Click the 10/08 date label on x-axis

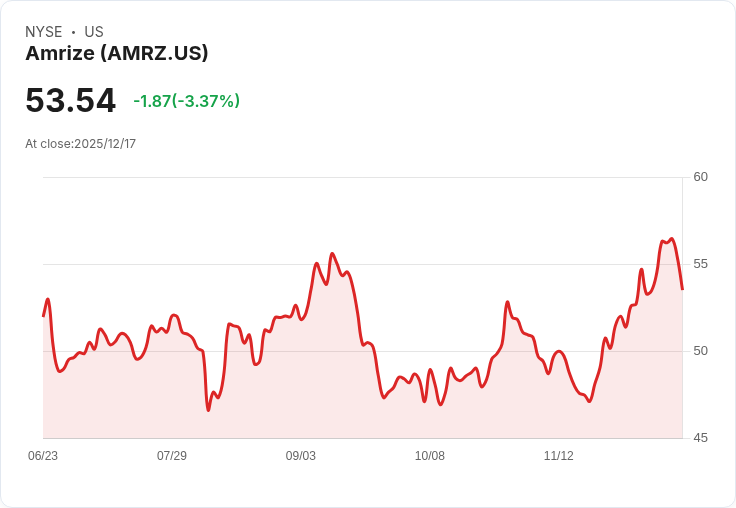click(x=429, y=455)
